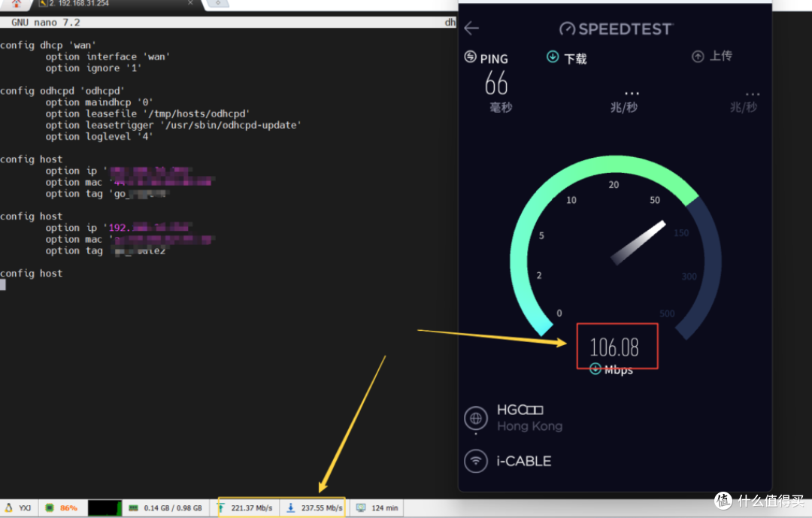The height and width of the screenshot is (518, 812).
Task: Open a new session tab button
Action: click(x=218, y=4)
